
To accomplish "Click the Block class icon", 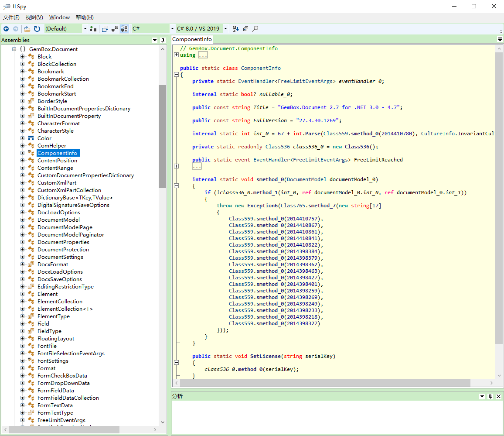I will (31, 56).
